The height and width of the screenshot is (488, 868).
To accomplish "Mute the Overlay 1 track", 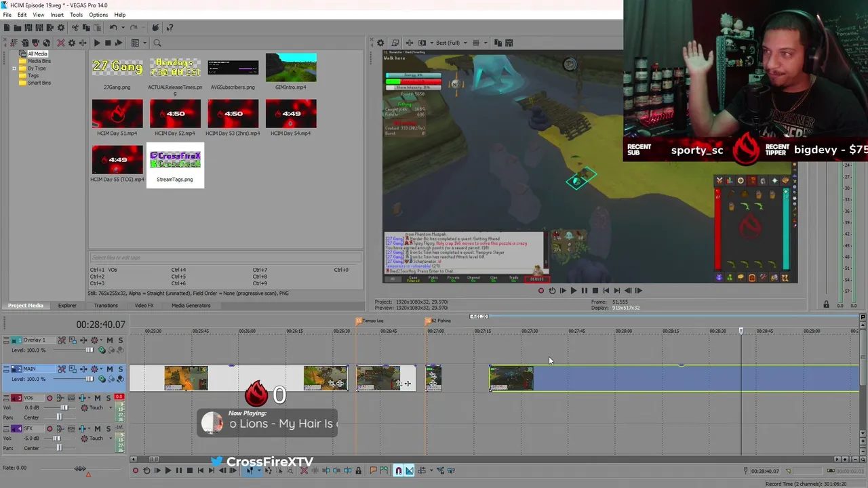I will [109, 340].
